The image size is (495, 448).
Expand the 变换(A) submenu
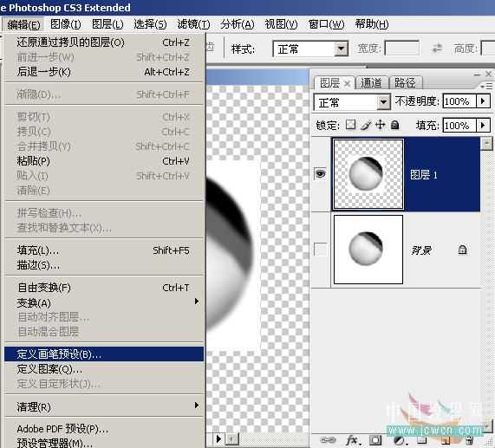[197, 302]
